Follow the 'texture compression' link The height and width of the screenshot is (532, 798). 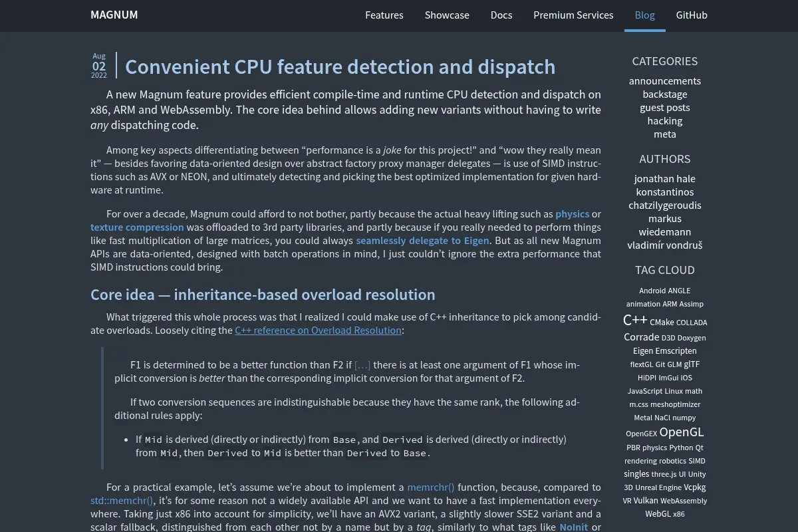click(137, 227)
